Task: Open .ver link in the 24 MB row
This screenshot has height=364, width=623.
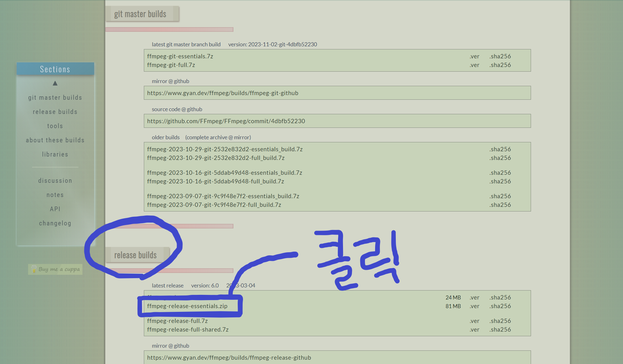Action: coord(475,297)
